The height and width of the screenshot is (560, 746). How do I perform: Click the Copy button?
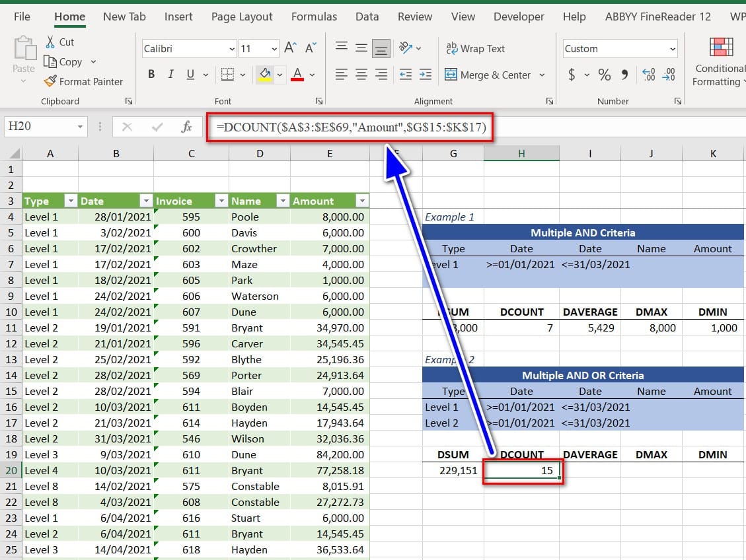point(63,61)
